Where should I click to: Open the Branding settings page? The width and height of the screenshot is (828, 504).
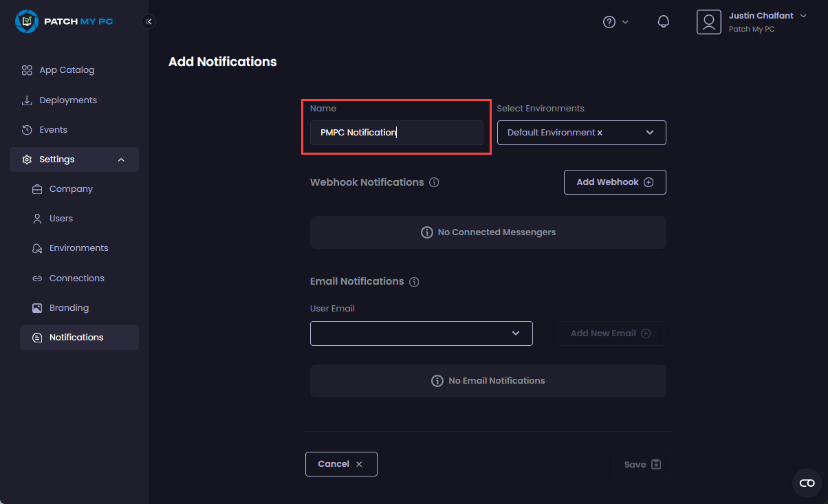(69, 308)
